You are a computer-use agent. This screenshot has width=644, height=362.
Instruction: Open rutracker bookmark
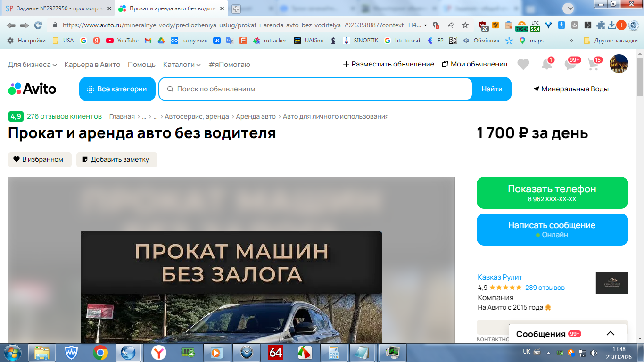pos(270,41)
